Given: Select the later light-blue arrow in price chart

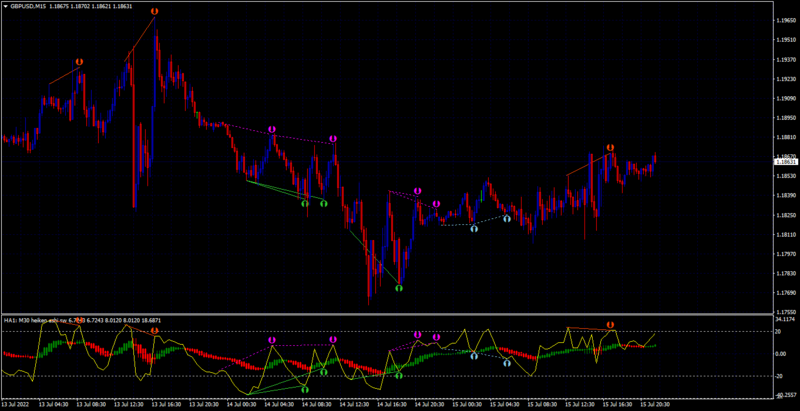Looking at the screenshot, I should 507,219.
